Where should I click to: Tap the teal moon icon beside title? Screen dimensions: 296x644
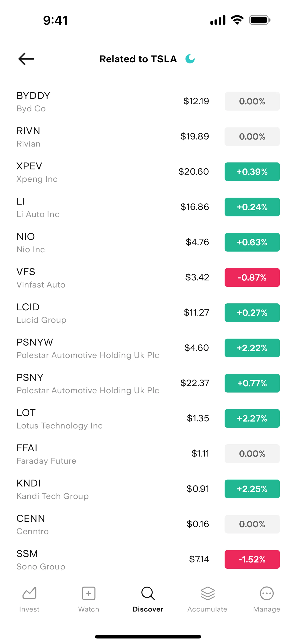(190, 59)
